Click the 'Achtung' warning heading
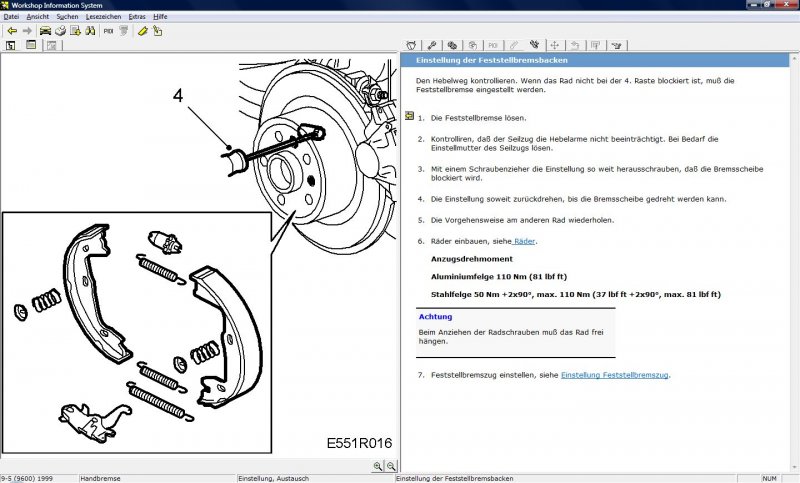This screenshot has width=800, height=483. pos(435,317)
